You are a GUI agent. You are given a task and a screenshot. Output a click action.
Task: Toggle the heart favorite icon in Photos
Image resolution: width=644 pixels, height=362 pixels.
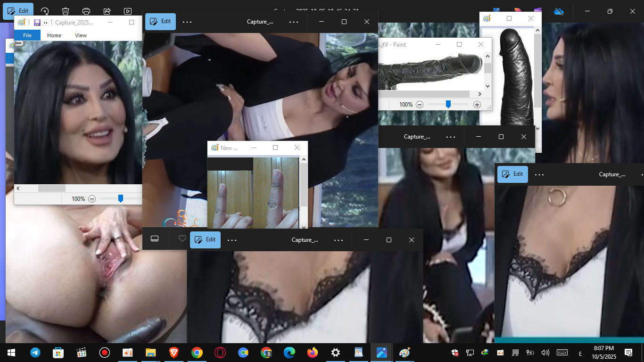pos(182,239)
